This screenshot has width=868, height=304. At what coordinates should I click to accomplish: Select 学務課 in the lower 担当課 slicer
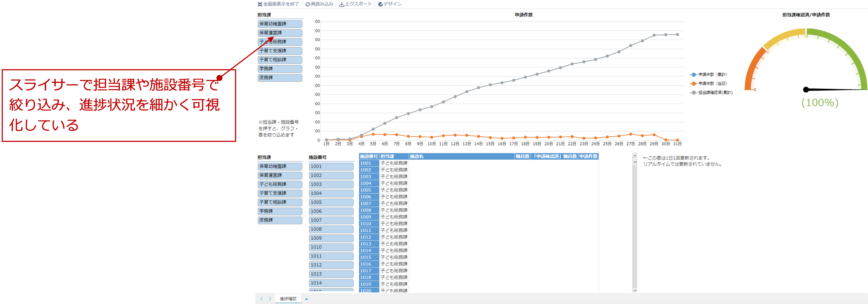(x=280, y=211)
